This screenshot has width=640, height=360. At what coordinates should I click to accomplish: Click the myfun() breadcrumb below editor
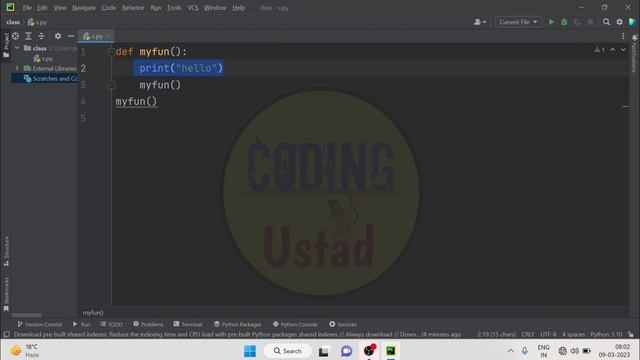coord(93,313)
